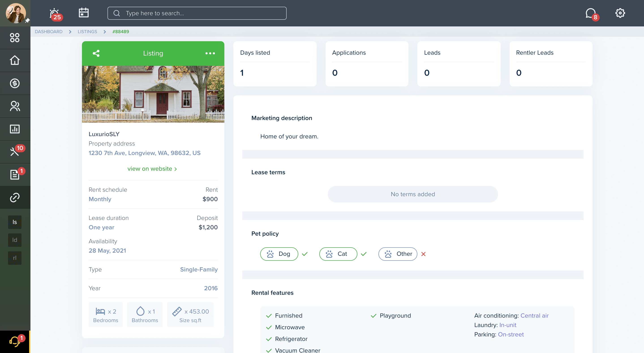
Task: Click the #88489 breadcrumb
Action: (x=121, y=32)
